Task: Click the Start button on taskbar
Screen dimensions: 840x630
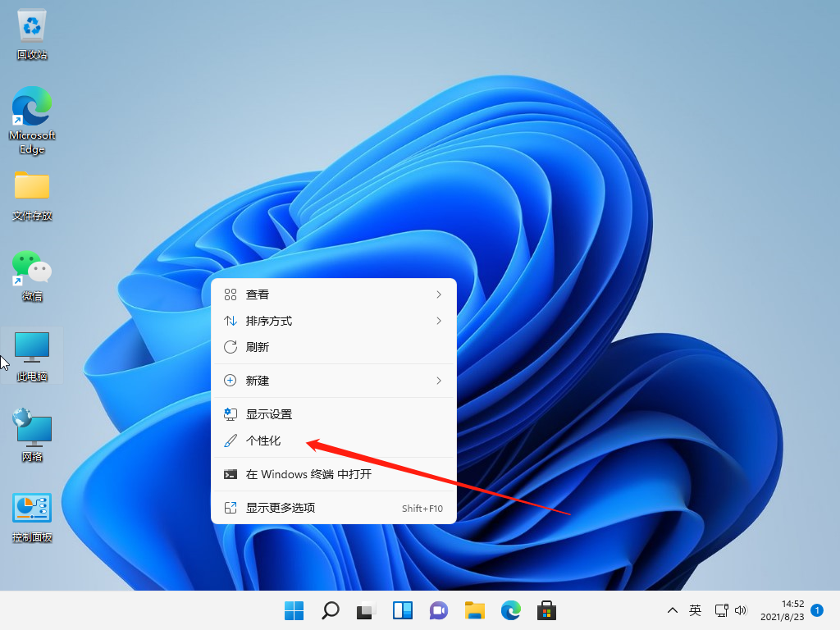Action: click(x=294, y=610)
